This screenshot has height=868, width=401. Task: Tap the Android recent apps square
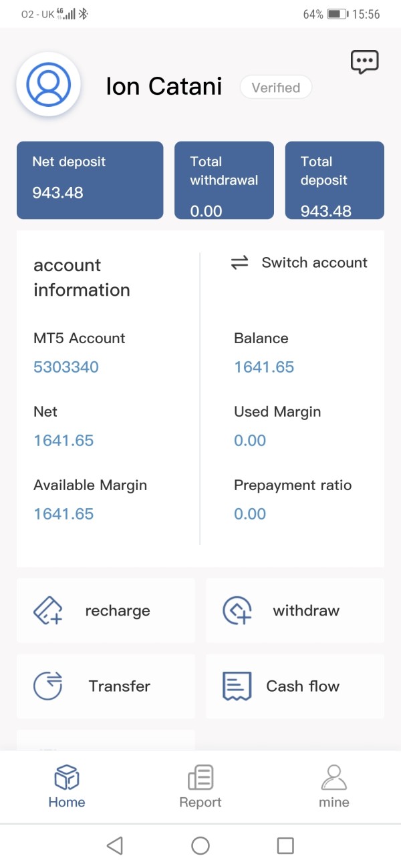pos(285,846)
